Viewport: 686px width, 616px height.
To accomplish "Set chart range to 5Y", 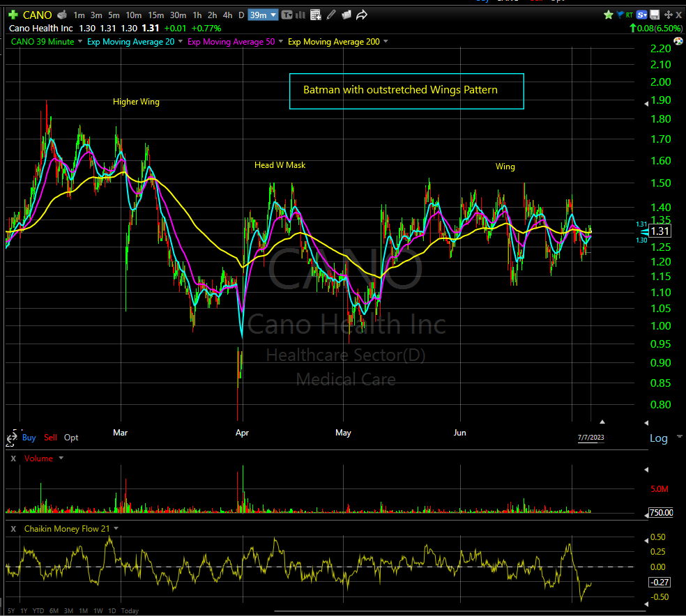I will (x=11, y=610).
